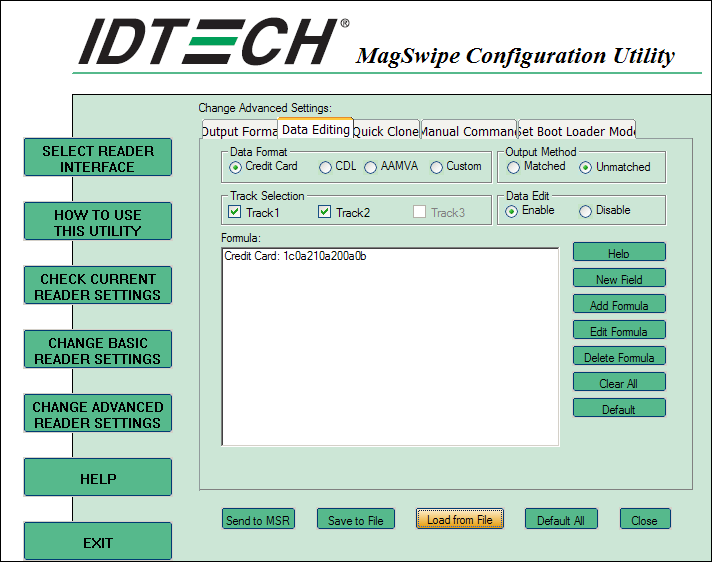Click the sidebar HELP button
The height and width of the screenshot is (562, 712).
pyautogui.click(x=98, y=477)
